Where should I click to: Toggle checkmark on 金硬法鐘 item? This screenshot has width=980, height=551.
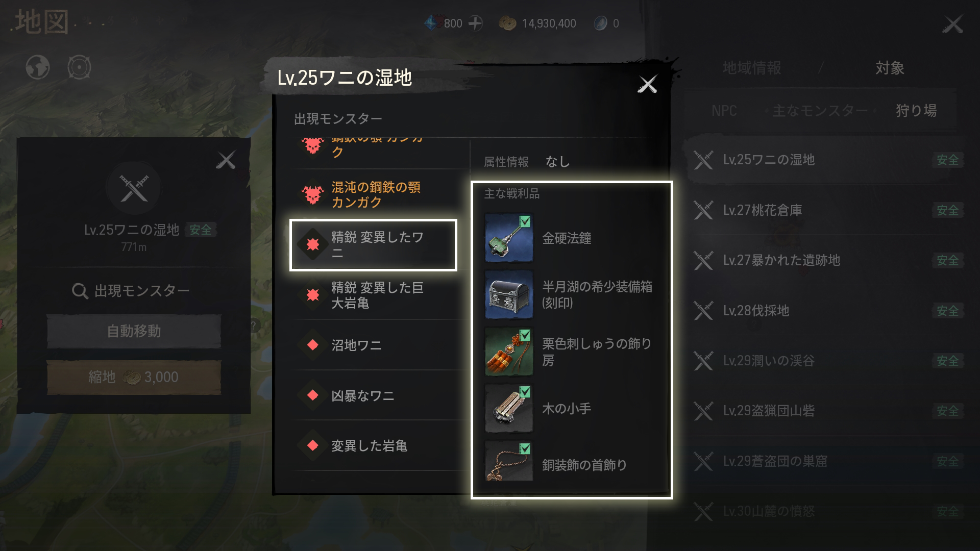tap(525, 221)
